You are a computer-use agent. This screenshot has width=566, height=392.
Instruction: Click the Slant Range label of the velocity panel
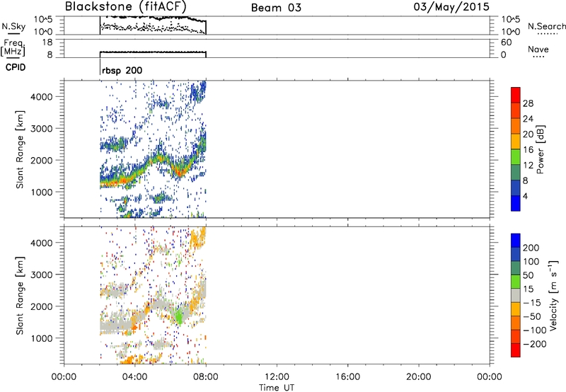pyautogui.click(x=20, y=296)
